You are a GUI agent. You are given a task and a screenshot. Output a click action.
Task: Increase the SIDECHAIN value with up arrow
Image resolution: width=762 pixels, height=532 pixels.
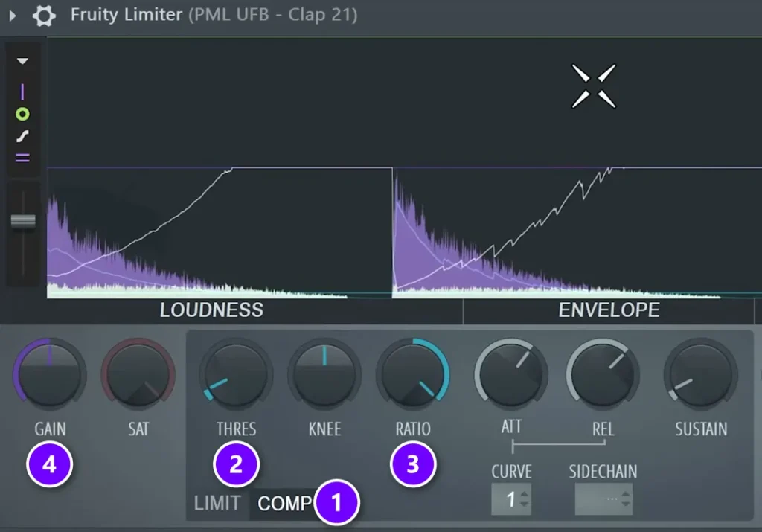tap(625, 494)
